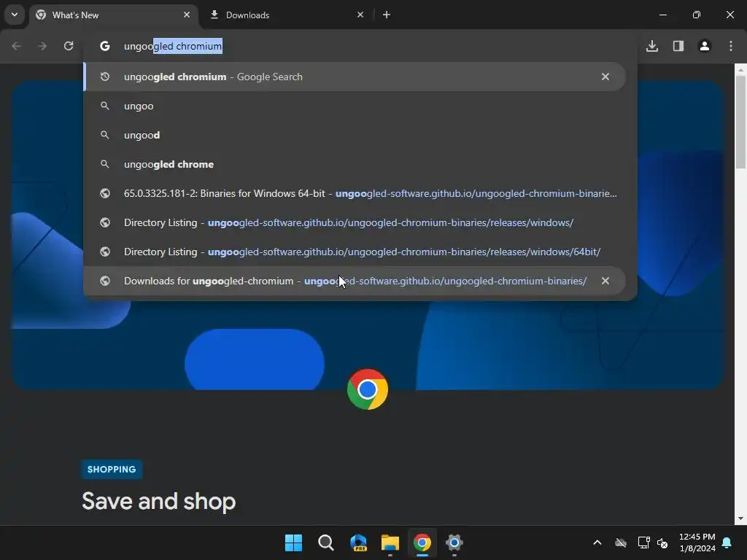Click the page vertical scrollbar thumb
The height and width of the screenshot is (560, 747).
pos(740,122)
